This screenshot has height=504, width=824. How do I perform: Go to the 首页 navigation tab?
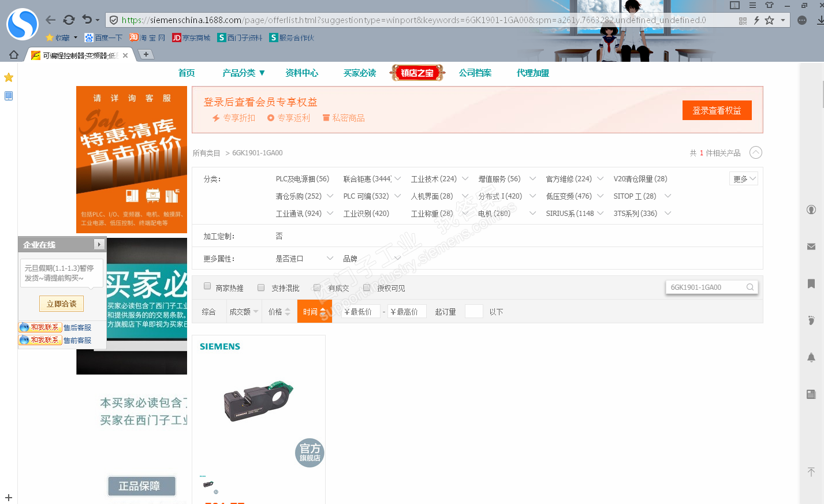pyautogui.click(x=187, y=73)
